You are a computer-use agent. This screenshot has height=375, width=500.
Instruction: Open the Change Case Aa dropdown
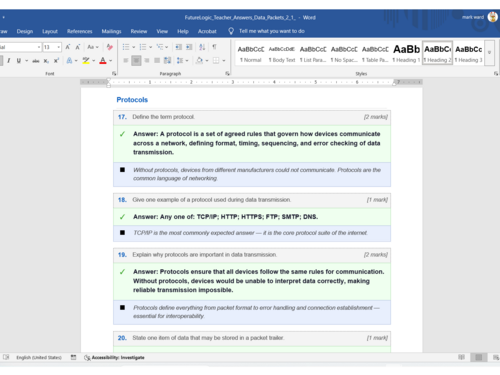(93, 47)
